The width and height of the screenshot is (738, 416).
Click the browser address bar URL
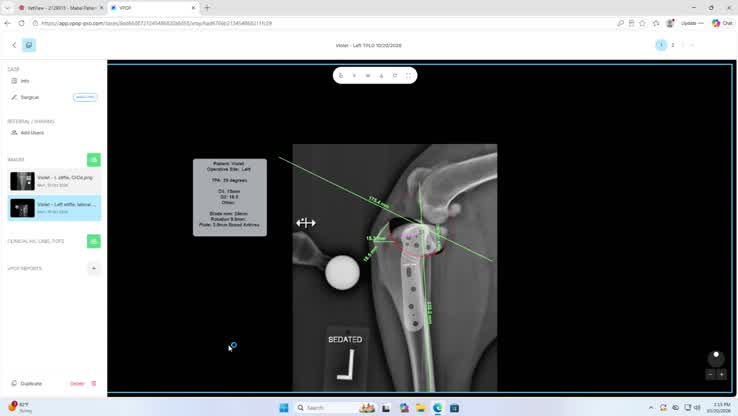coord(156,23)
